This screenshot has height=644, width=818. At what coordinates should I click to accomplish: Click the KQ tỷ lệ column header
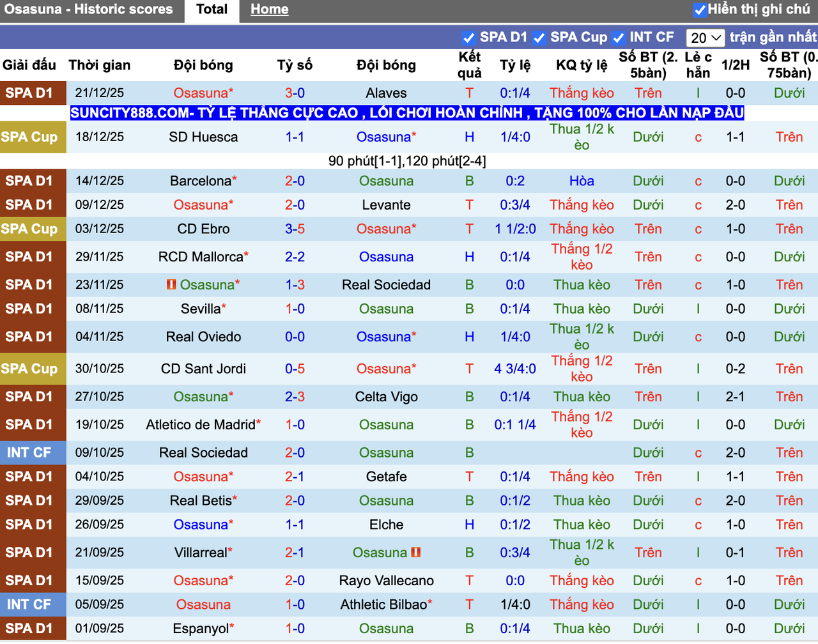582,65
